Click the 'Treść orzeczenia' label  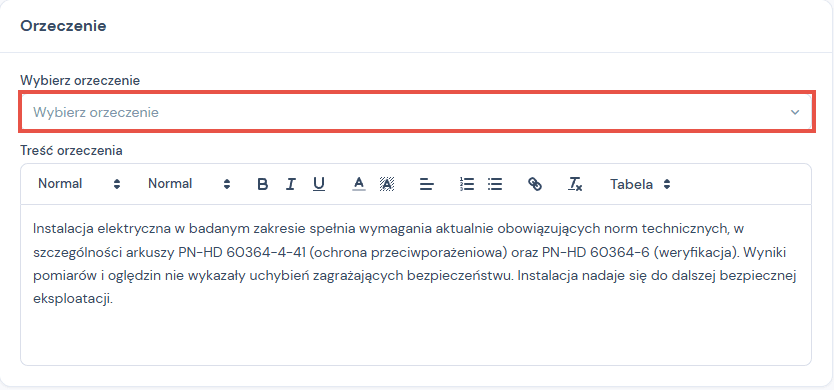tap(71, 151)
